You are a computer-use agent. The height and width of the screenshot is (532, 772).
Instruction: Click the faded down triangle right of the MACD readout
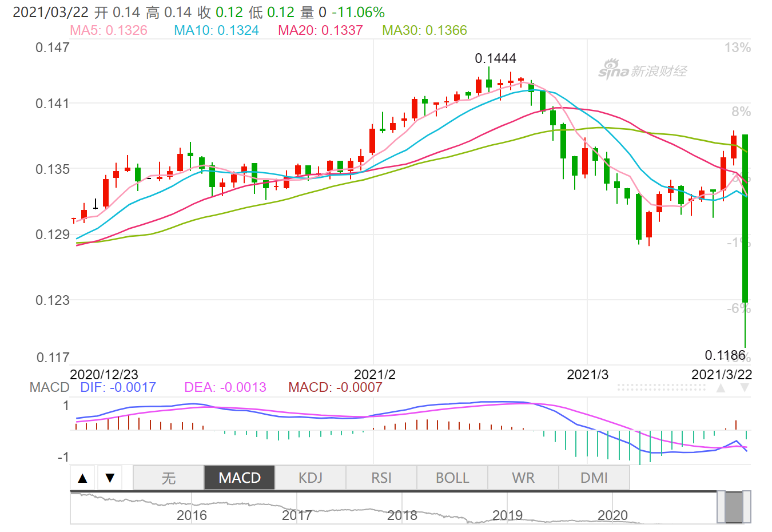[x=745, y=388]
